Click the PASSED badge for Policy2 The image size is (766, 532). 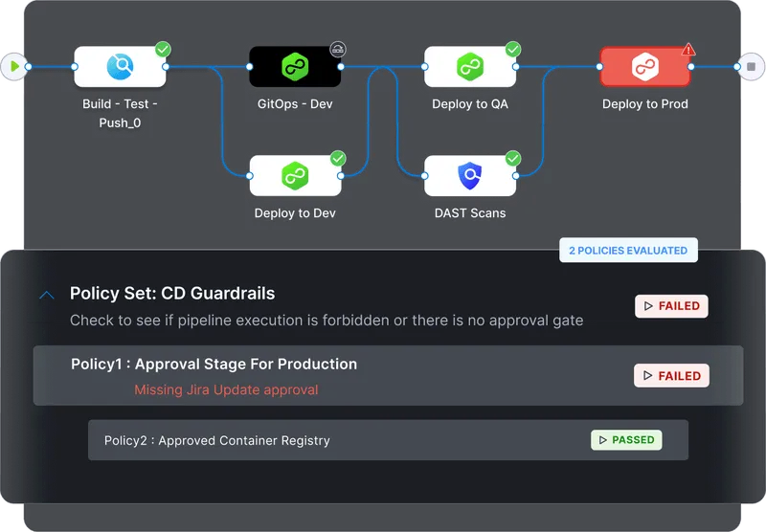(627, 440)
